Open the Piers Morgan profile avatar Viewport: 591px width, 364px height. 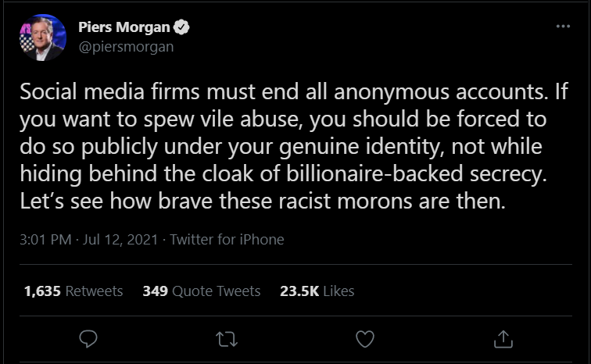point(43,37)
